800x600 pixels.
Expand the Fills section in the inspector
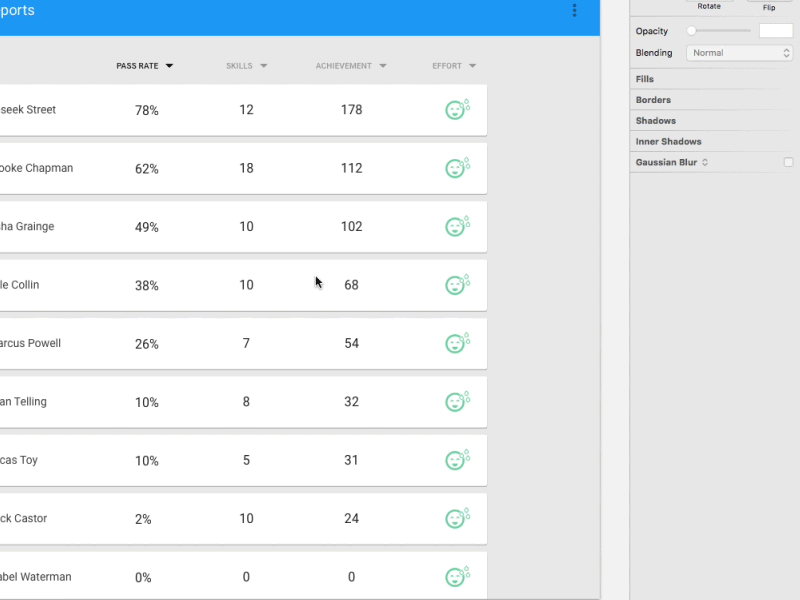[x=645, y=78]
